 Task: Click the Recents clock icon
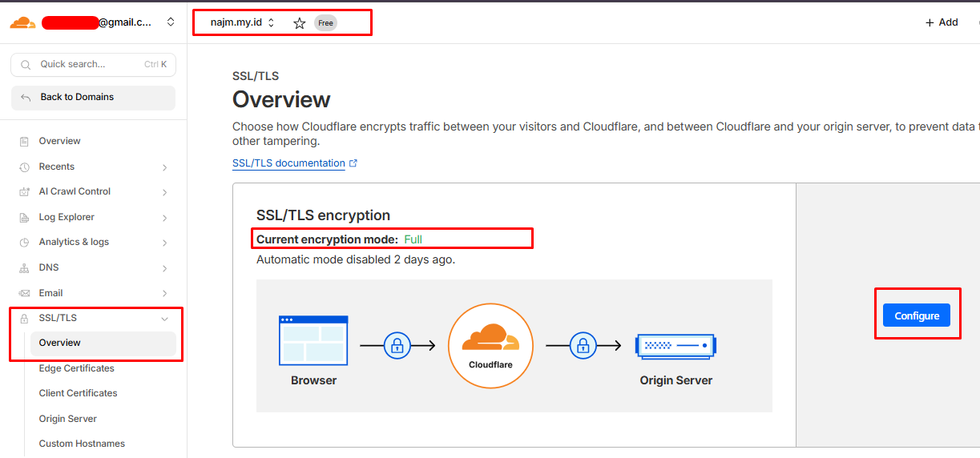[x=24, y=167]
